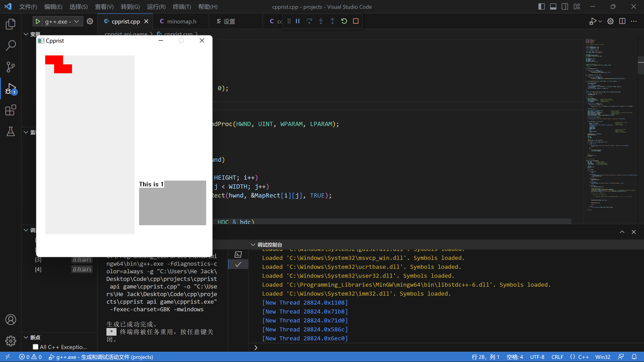644x362 pixels.
Task: Toggle primary sidebar layout button
Action: coord(542,6)
